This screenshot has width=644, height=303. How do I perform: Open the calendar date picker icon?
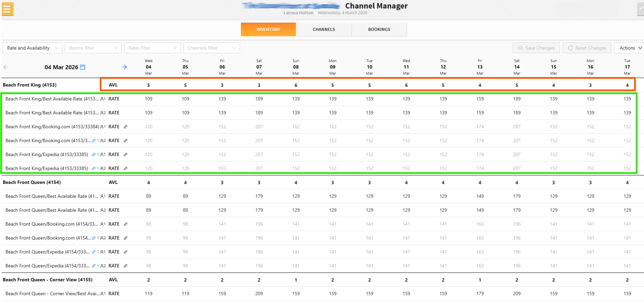pos(83,67)
